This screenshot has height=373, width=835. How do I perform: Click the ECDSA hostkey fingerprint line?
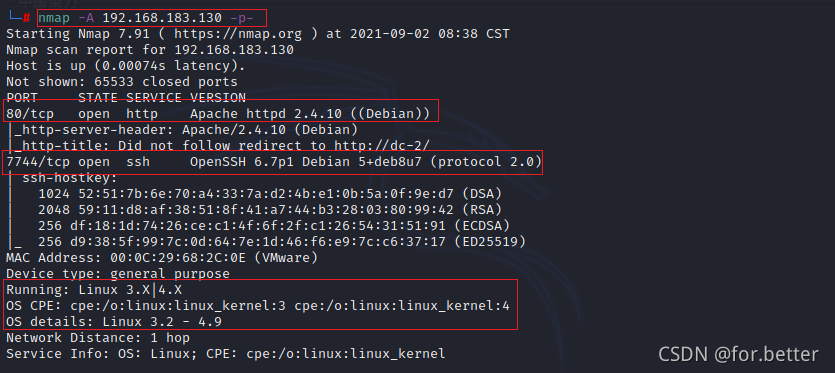click(x=274, y=225)
